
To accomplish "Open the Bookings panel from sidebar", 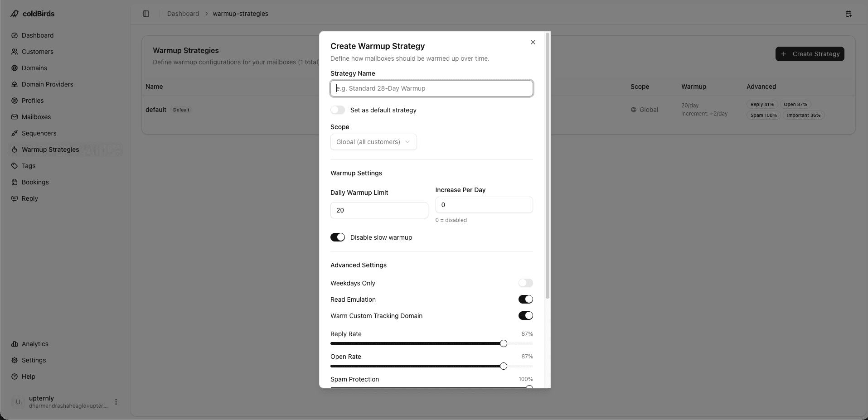I will (35, 182).
